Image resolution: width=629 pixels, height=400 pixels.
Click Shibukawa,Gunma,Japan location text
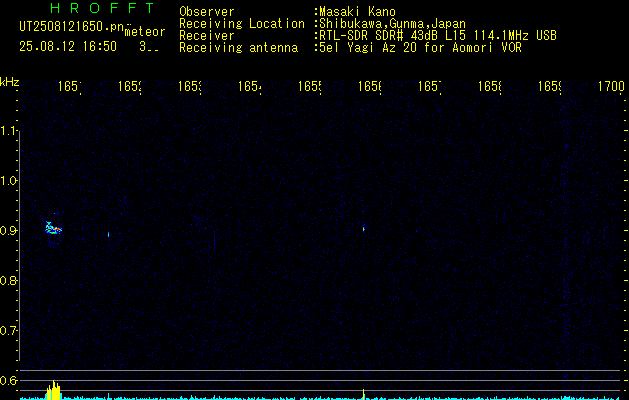coord(392,24)
